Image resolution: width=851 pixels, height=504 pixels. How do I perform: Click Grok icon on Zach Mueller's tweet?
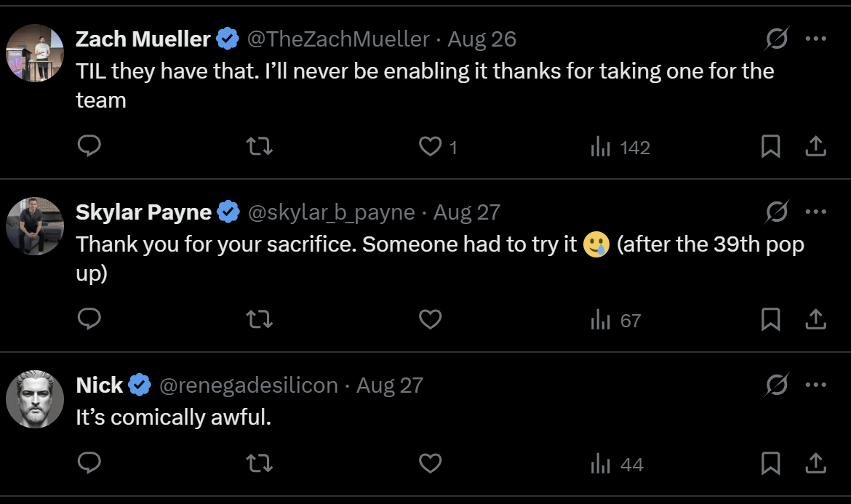click(x=777, y=39)
